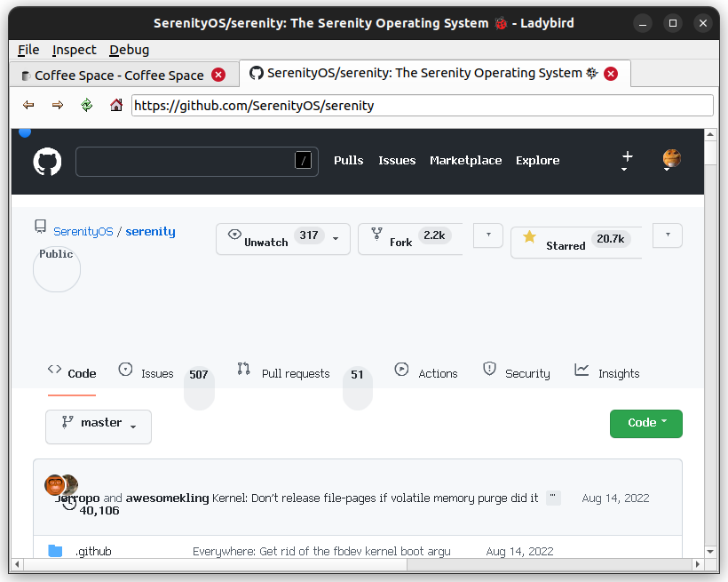Close the SerenityOS/serenity tab

coord(611,74)
